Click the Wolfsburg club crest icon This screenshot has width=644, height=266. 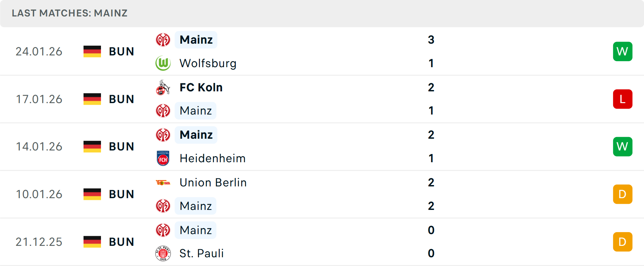[x=163, y=63]
